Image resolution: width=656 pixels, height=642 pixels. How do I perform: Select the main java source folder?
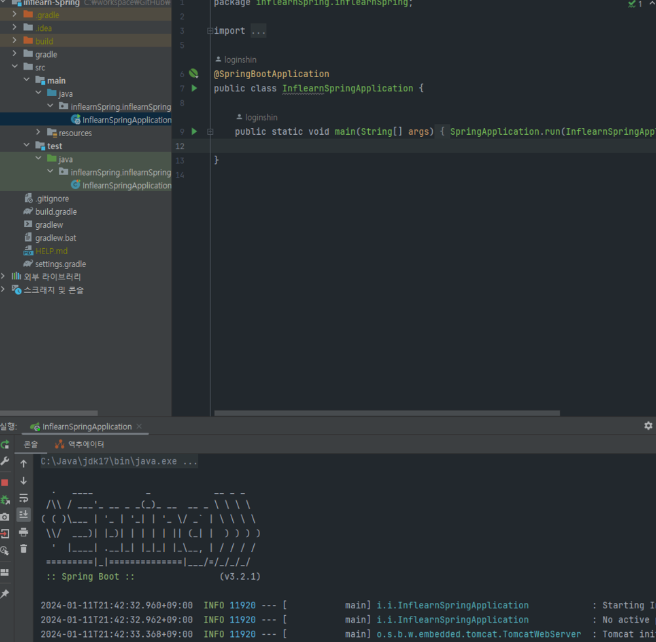65,94
